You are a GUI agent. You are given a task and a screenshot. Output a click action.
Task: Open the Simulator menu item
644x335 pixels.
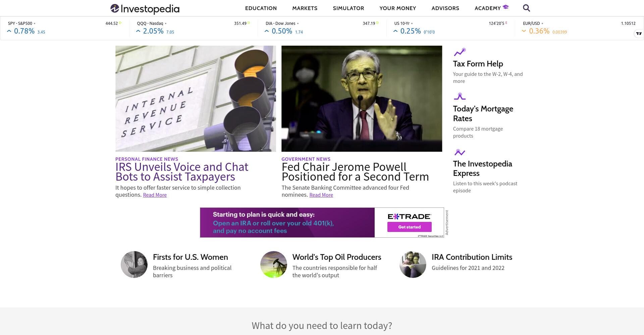(348, 8)
